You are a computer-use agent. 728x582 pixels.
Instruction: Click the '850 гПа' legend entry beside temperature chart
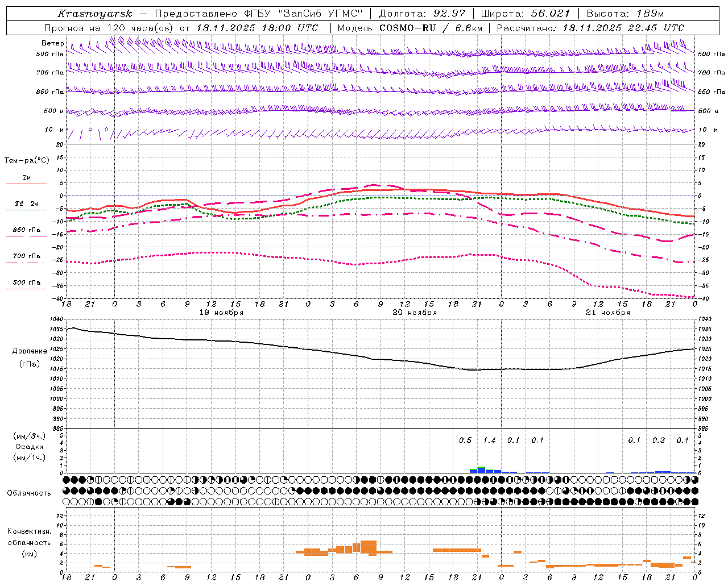[x=27, y=230]
